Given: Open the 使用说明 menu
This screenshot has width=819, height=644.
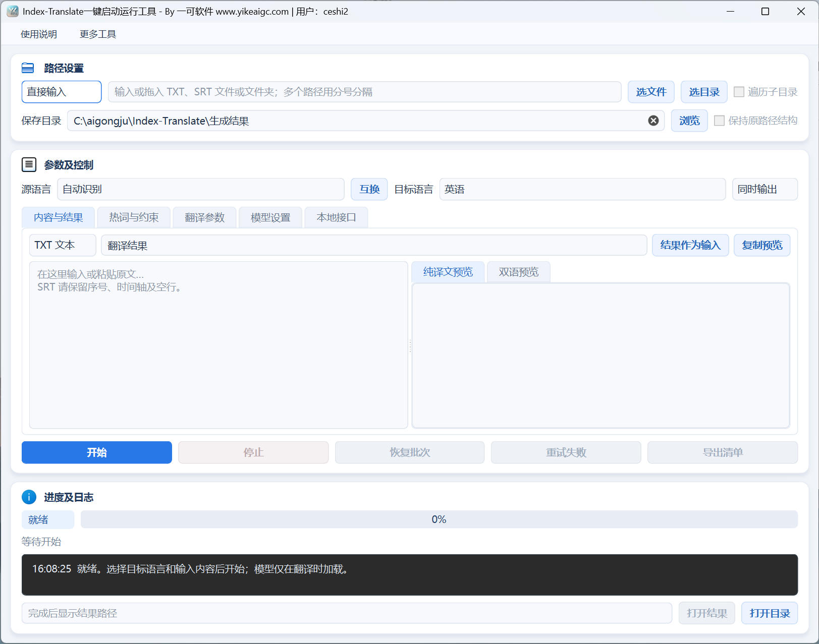Looking at the screenshot, I should pyautogui.click(x=39, y=34).
